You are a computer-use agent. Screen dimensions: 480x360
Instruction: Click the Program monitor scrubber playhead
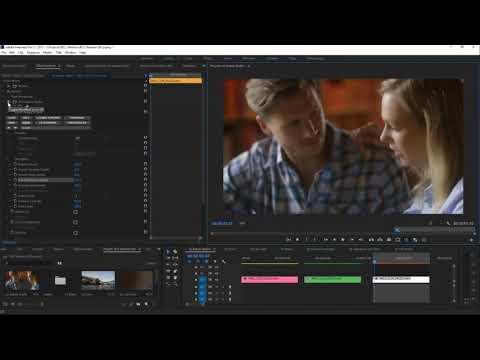coord(397,230)
